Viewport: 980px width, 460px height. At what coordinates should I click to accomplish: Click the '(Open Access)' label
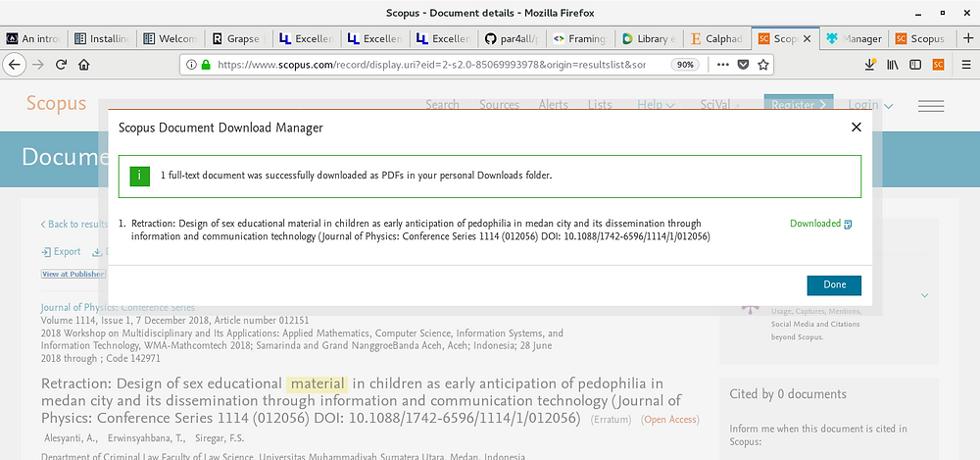[x=670, y=420]
